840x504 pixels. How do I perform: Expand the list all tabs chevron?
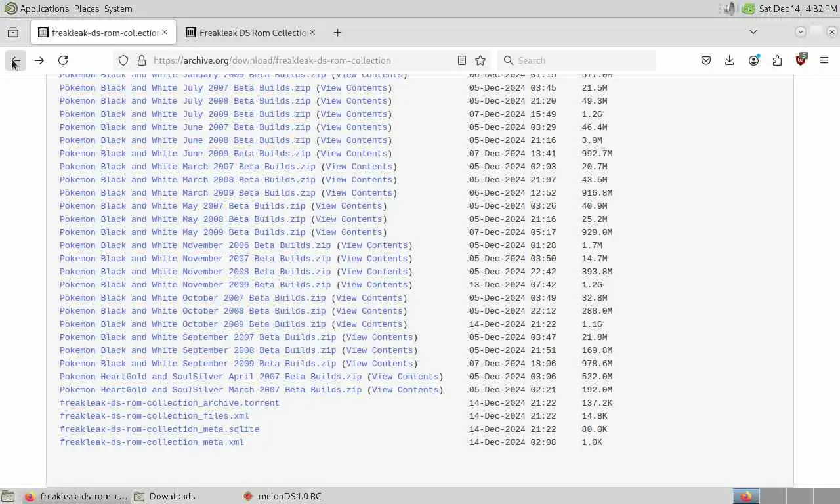[x=753, y=32]
